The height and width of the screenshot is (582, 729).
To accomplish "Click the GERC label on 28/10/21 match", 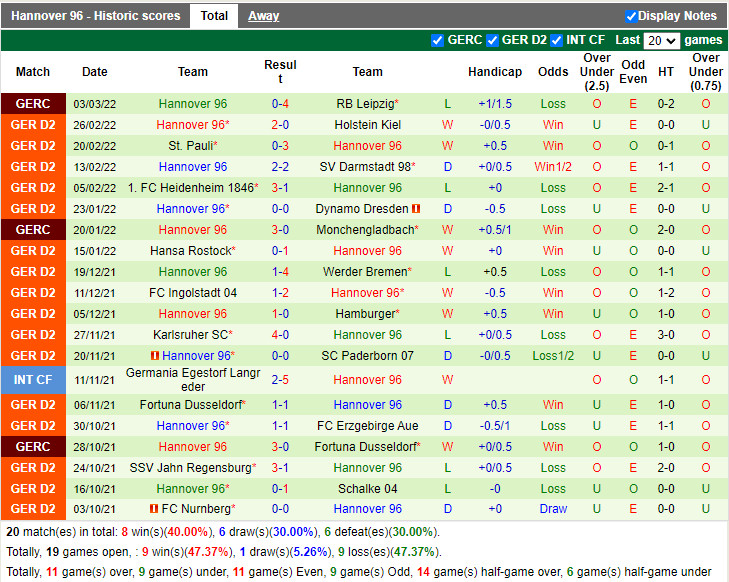I will pos(33,447).
